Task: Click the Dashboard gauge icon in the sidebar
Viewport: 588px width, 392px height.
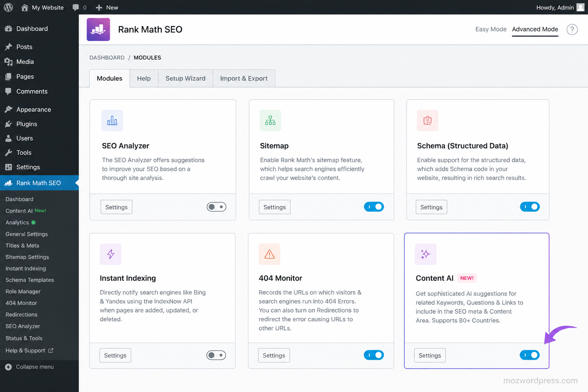Action: 8,29
